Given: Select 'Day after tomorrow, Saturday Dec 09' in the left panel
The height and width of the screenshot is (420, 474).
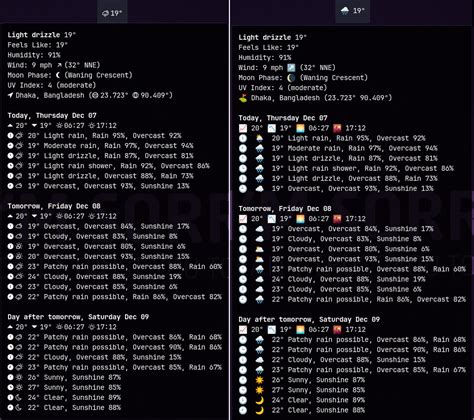Looking at the screenshot, I should tap(78, 317).
